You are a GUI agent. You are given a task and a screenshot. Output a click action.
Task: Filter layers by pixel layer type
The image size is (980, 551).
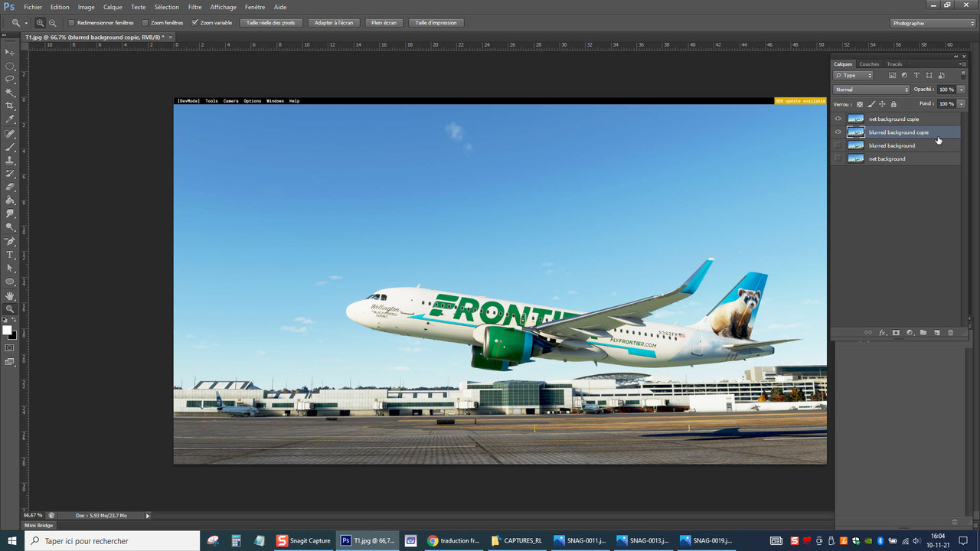[x=892, y=76]
